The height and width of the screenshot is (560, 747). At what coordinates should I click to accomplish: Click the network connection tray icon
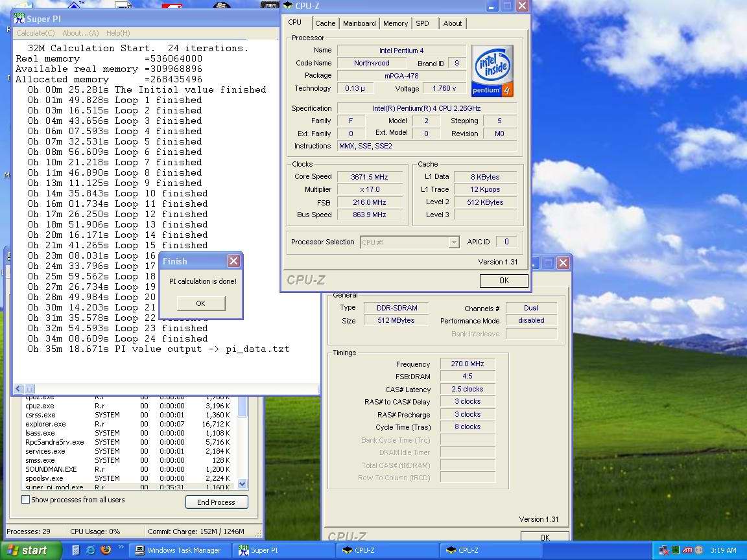click(x=663, y=550)
